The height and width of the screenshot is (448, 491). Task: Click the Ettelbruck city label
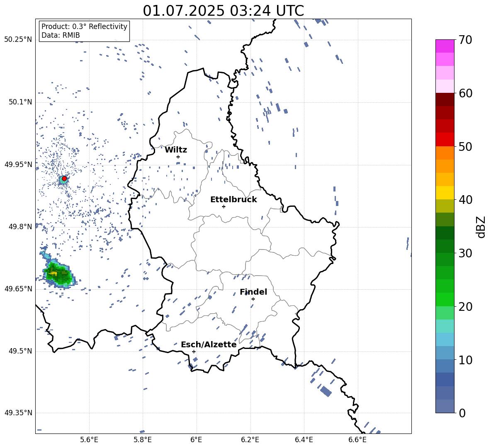click(x=233, y=200)
